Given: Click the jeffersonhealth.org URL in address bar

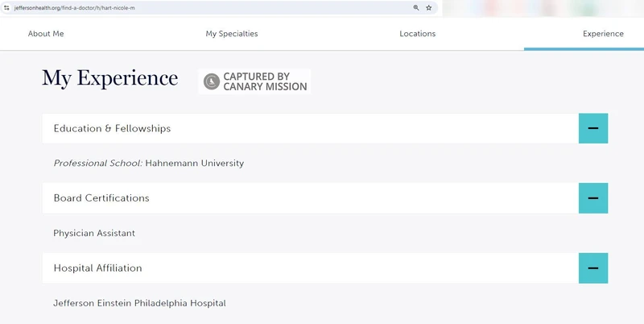Looking at the screenshot, I should 74,7.
